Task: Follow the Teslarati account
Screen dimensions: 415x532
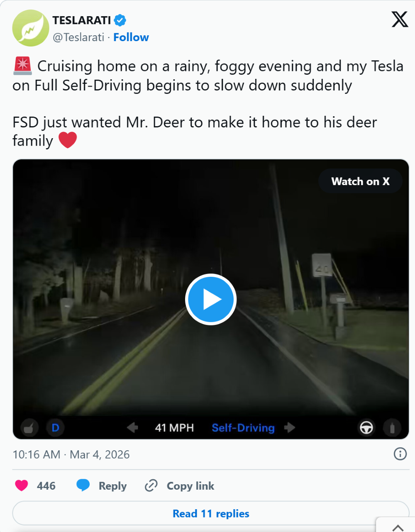Action: point(131,37)
